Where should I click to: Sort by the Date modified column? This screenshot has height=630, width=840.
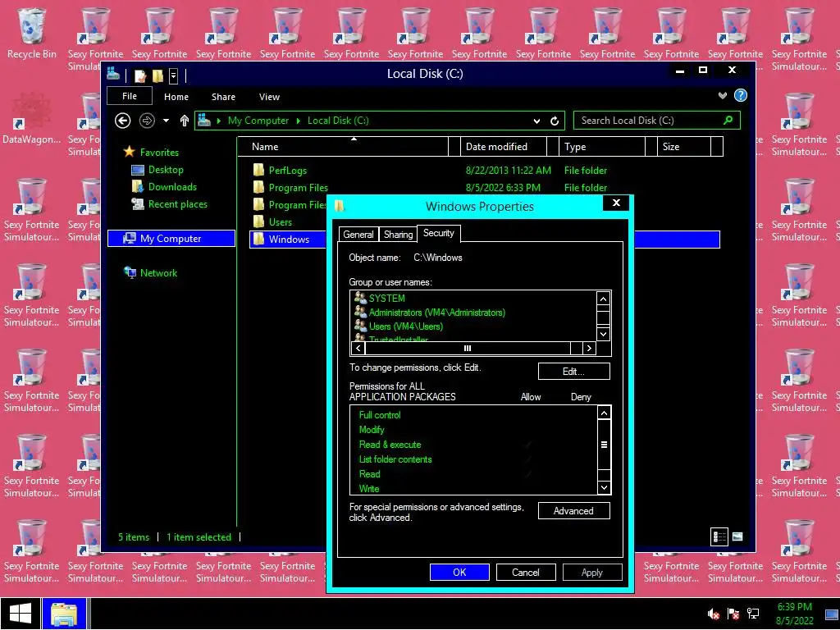(503, 147)
